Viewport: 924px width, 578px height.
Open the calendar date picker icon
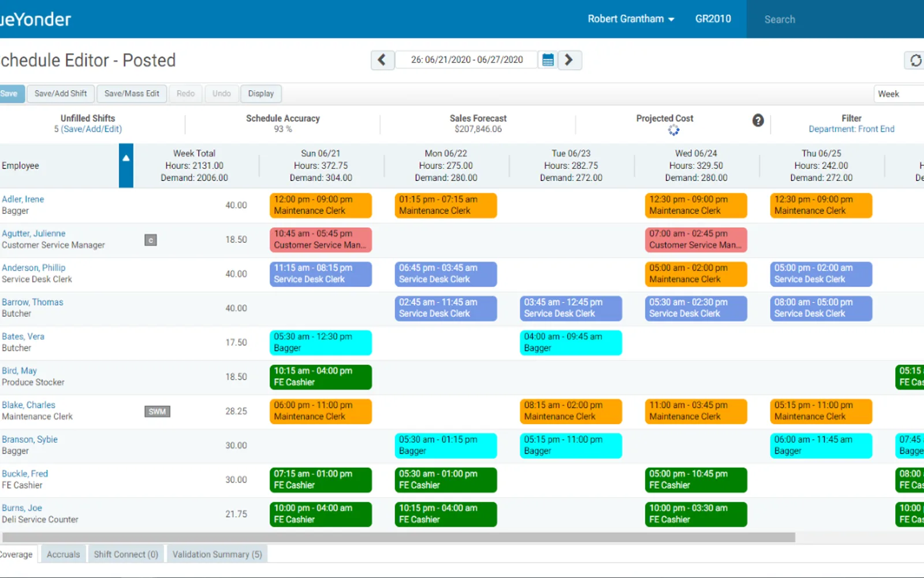547,60
